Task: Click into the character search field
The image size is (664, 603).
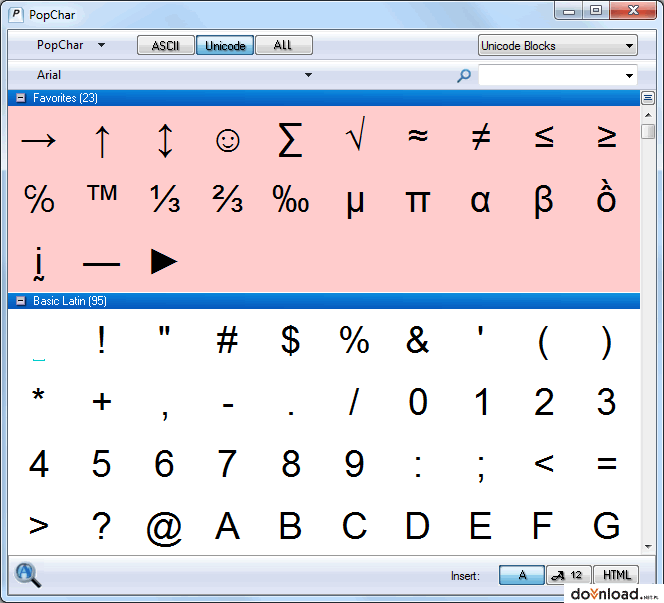Action: [550, 75]
